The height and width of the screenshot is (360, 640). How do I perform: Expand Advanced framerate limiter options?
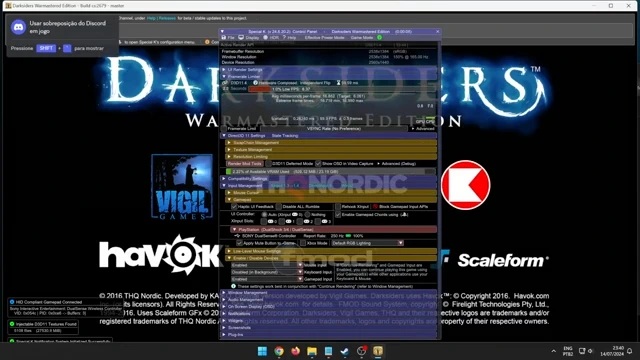click(423, 129)
